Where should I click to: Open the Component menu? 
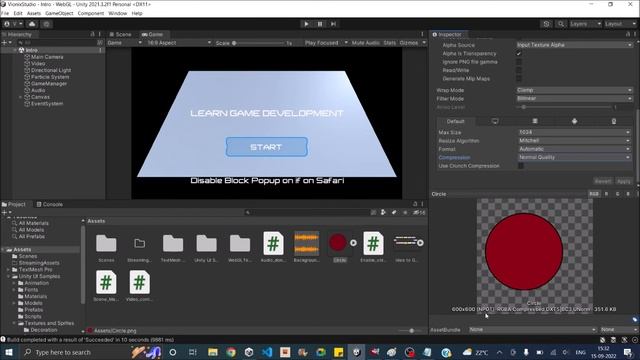pos(91,13)
